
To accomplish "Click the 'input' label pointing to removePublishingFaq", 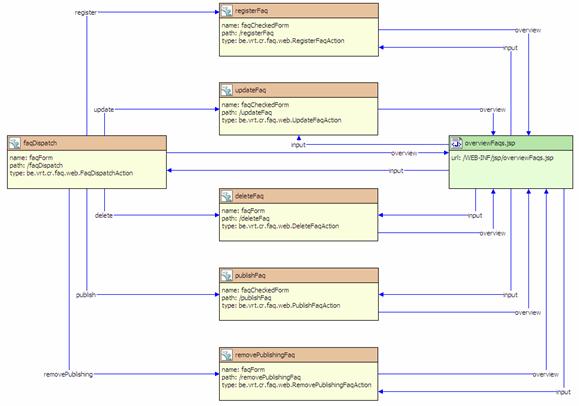I will (x=563, y=392).
